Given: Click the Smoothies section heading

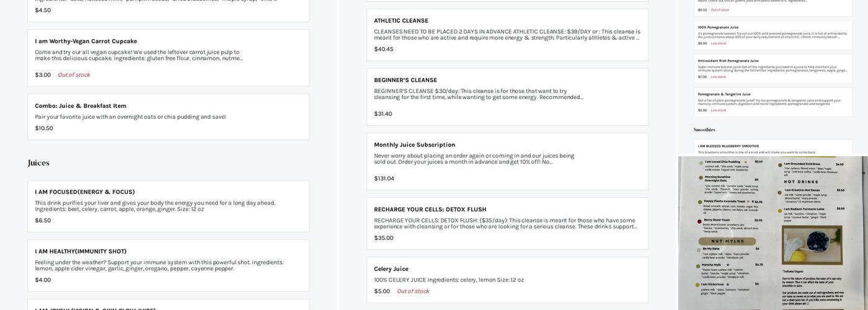Looking at the screenshot, I should (704, 130).
